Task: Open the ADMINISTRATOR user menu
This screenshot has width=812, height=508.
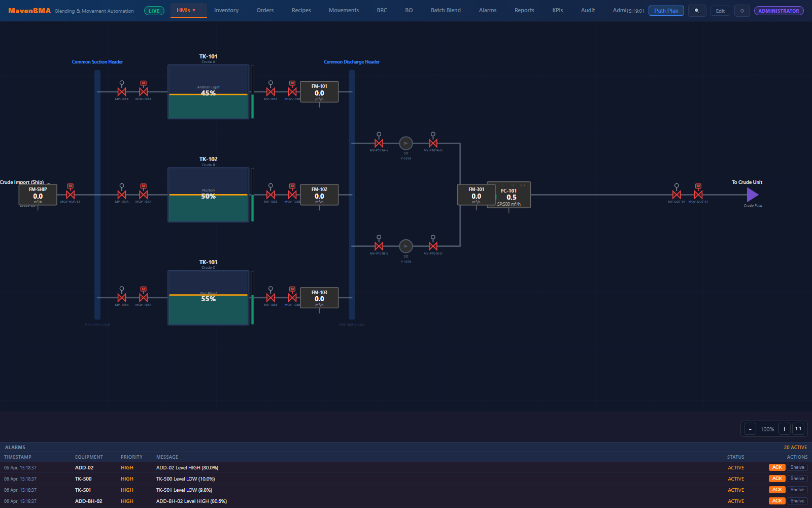Action: click(x=779, y=11)
